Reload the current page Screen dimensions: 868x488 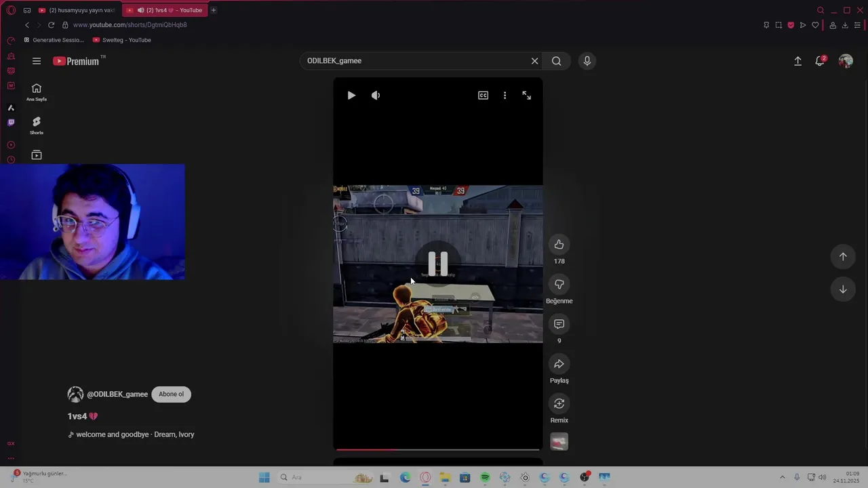coord(51,25)
